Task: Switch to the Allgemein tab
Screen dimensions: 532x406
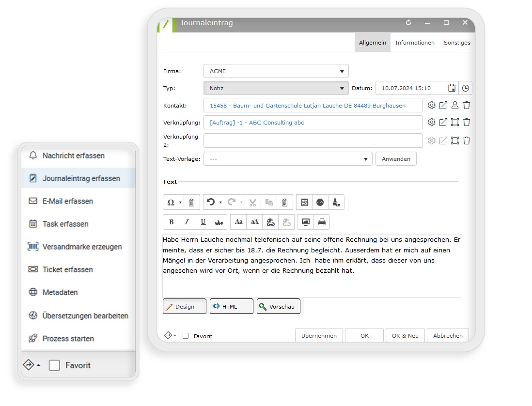Action: [373, 43]
